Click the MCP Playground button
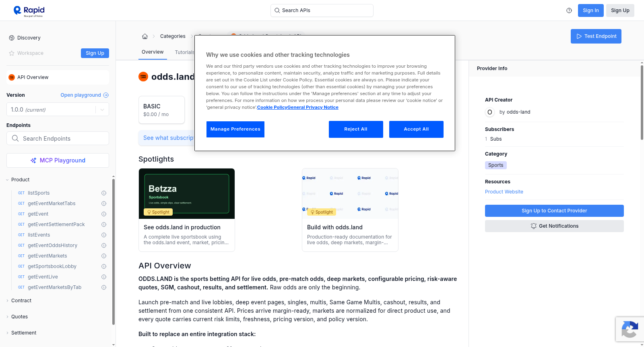The width and height of the screenshot is (644, 347). pos(58,160)
